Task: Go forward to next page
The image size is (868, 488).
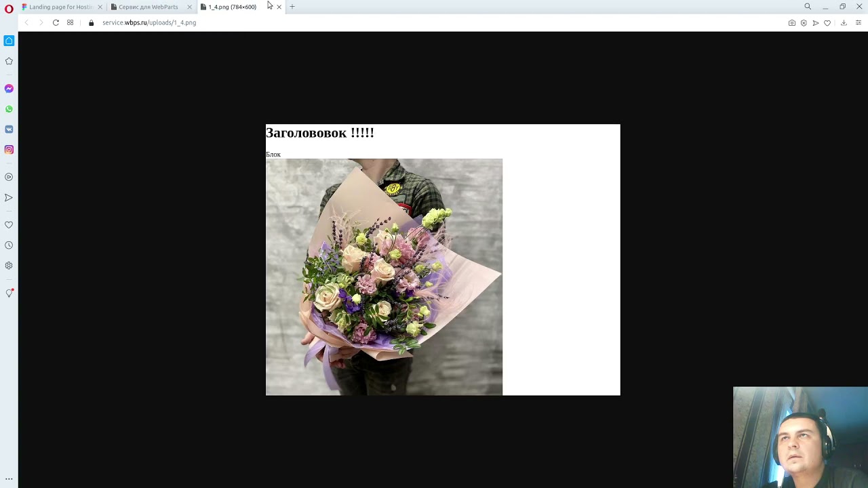Action: tap(41, 22)
